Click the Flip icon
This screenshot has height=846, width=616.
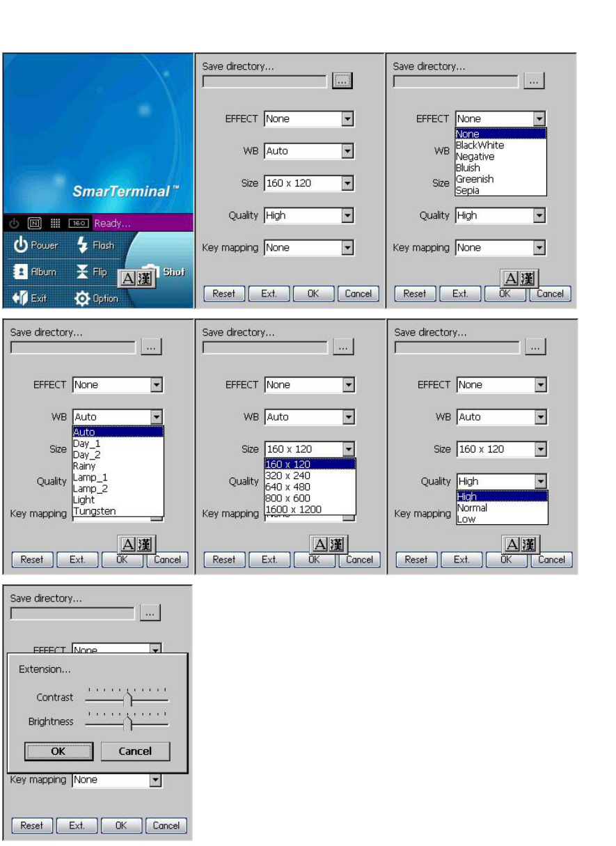(x=82, y=272)
